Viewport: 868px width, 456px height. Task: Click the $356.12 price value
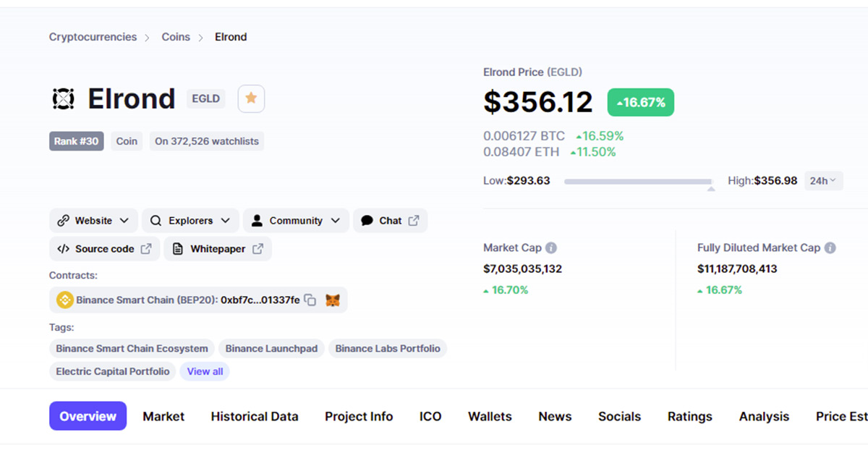click(x=538, y=102)
